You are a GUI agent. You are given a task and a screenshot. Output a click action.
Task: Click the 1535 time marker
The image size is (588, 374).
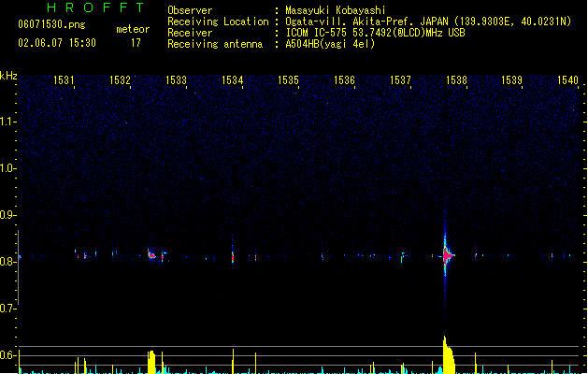(x=288, y=80)
